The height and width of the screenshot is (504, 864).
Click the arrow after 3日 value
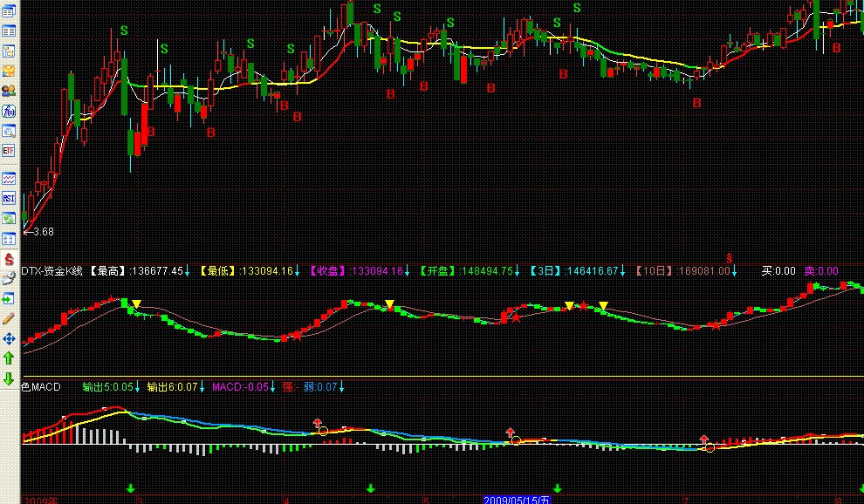(623, 270)
